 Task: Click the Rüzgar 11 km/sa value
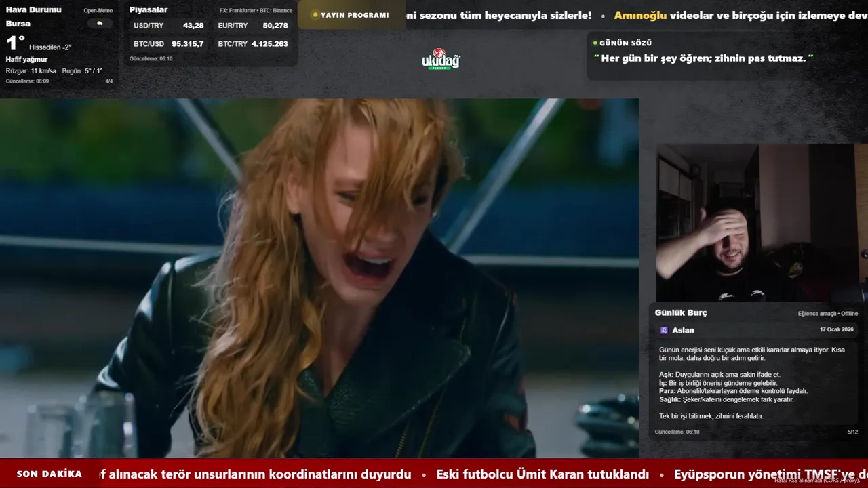31,71
